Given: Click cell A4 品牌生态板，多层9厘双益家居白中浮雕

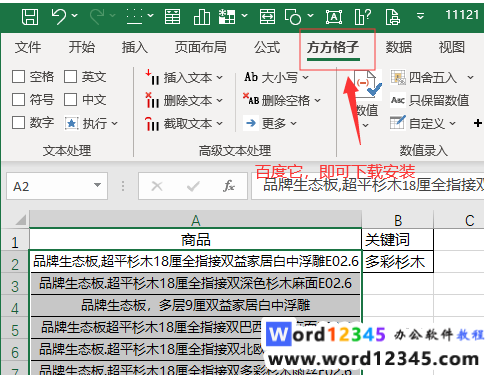Looking at the screenshot, I should (195, 305).
